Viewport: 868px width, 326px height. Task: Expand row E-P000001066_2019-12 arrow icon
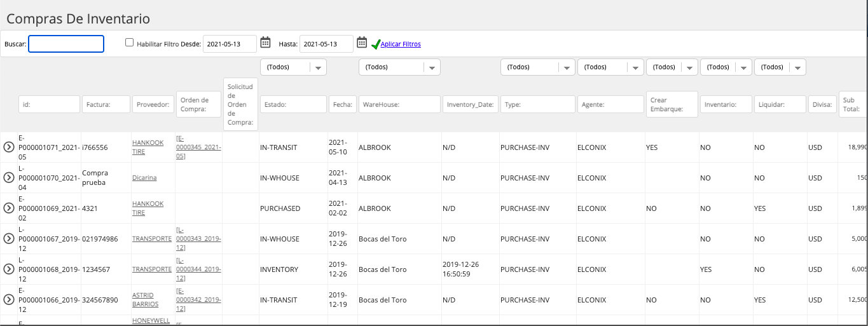coord(9,300)
